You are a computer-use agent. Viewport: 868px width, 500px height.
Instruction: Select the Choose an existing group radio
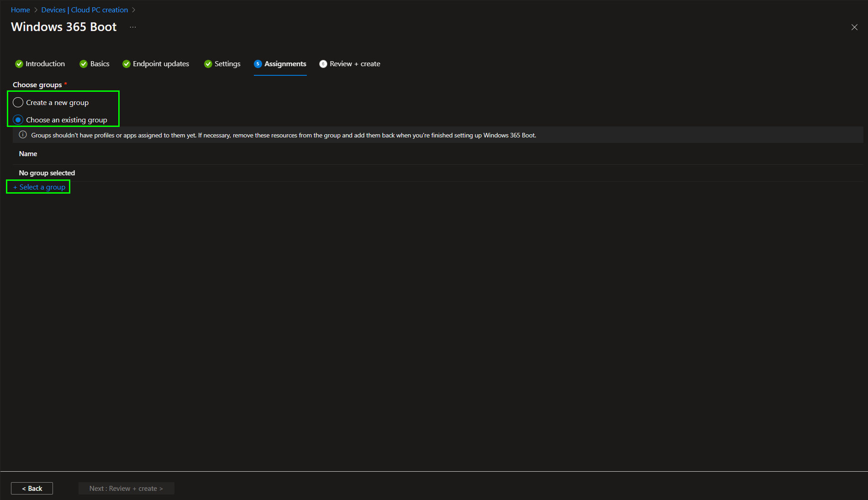pyautogui.click(x=18, y=120)
